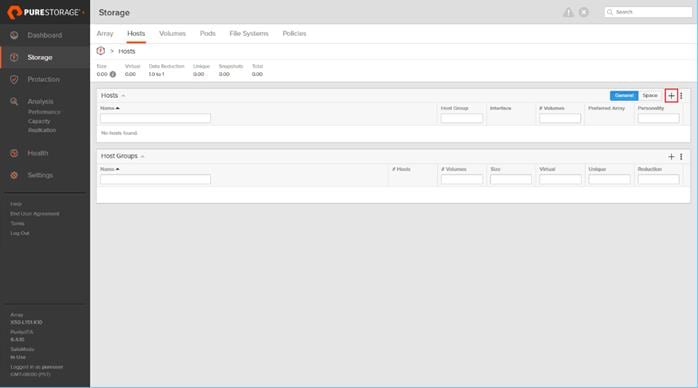Click the Data Reduction value '1.0 to 1'

tap(156, 74)
